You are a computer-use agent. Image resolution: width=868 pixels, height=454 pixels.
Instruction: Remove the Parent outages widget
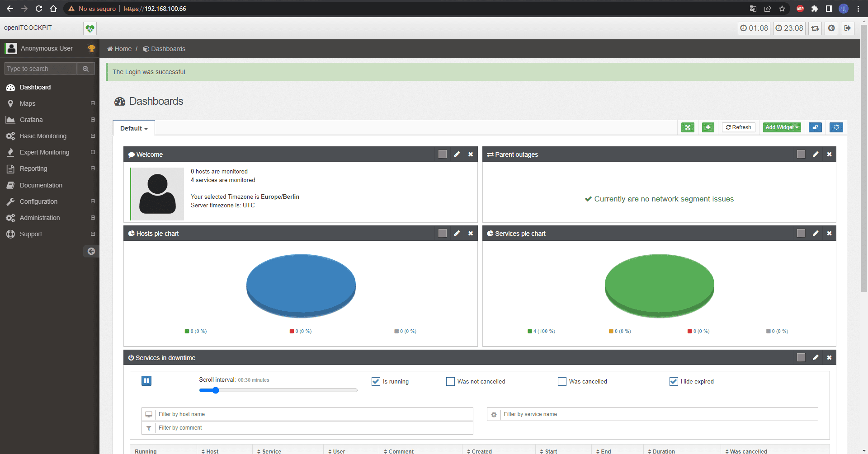(x=829, y=154)
